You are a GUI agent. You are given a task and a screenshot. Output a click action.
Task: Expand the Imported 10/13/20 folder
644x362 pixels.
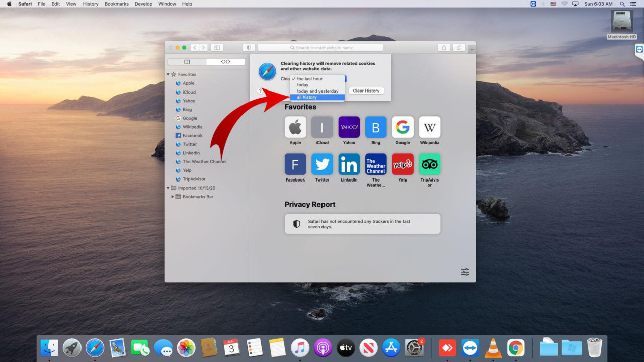168,188
